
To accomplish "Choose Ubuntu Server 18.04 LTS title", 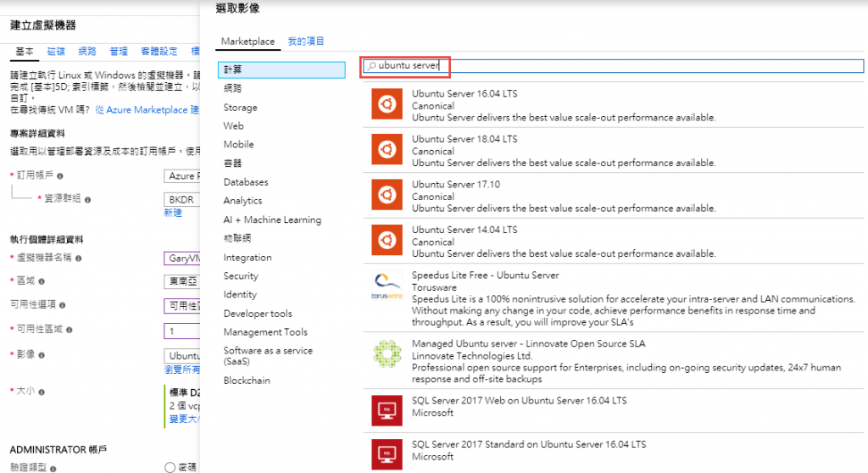I will pos(465,139).
